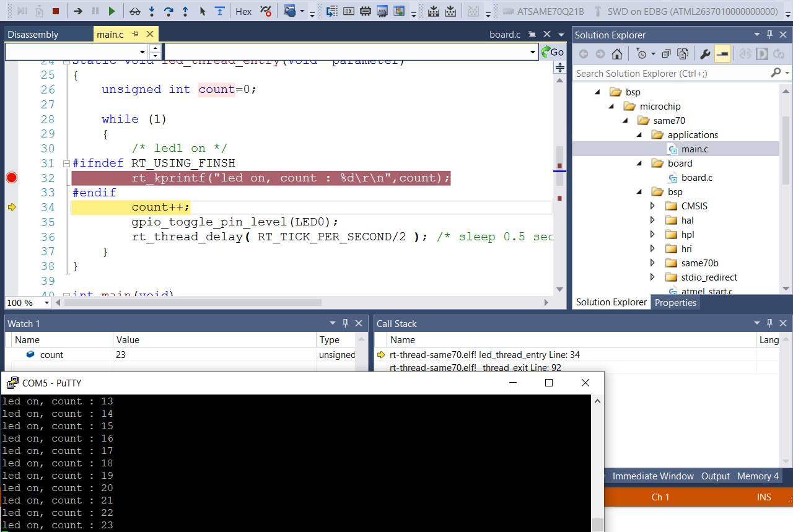
Task: Click the Step Out debug arrow
Action: tap(185, 11)
